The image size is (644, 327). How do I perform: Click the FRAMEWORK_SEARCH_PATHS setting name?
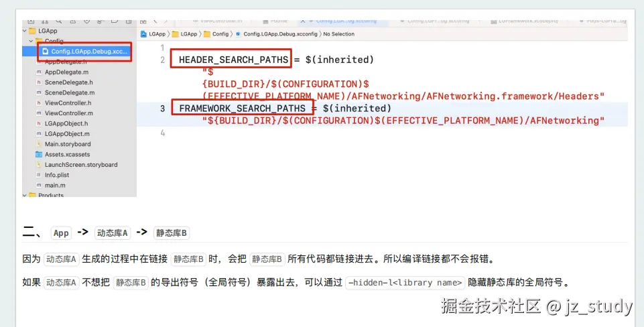(243, 109)
